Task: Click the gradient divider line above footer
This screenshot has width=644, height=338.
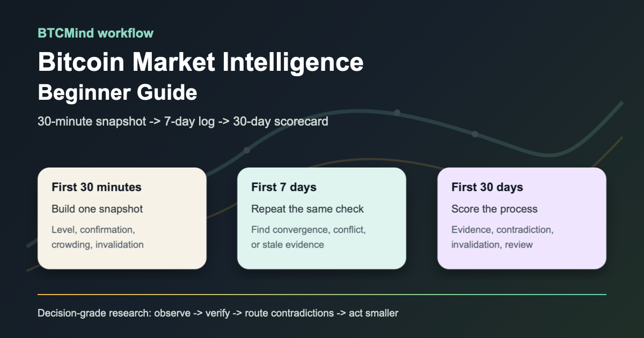Action: pyautogui.click(x=322, y=294)
